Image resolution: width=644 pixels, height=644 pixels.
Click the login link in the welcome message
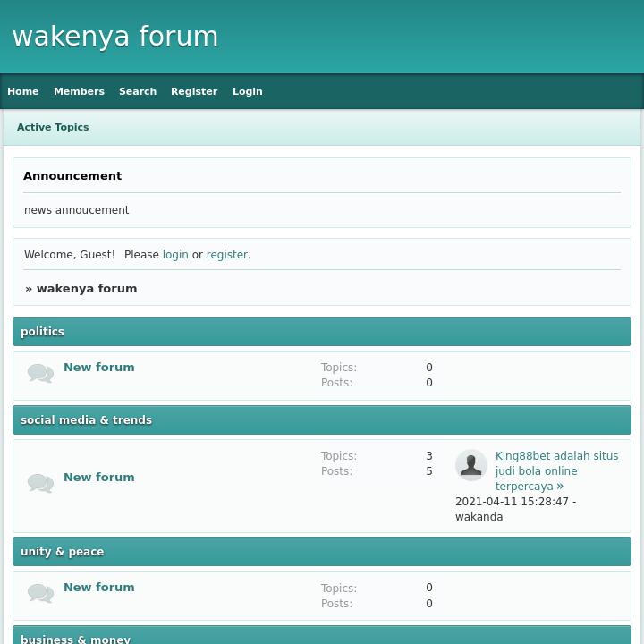click(175, 255)
